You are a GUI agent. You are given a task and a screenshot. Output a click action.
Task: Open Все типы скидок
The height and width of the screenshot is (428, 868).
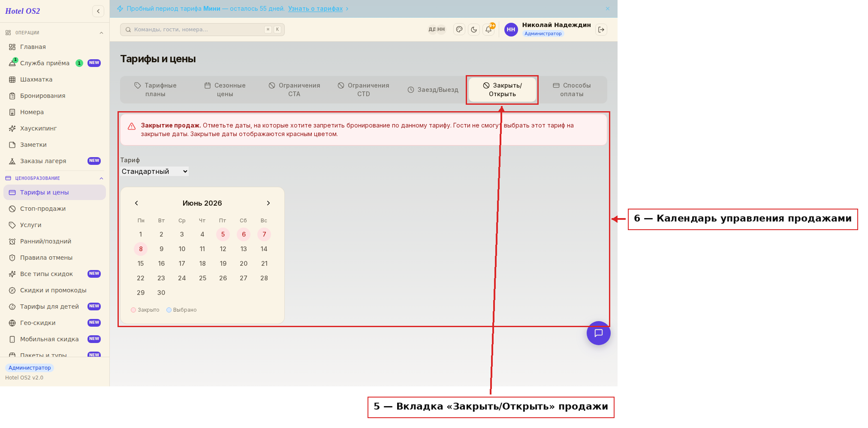(x=54, y=274)
